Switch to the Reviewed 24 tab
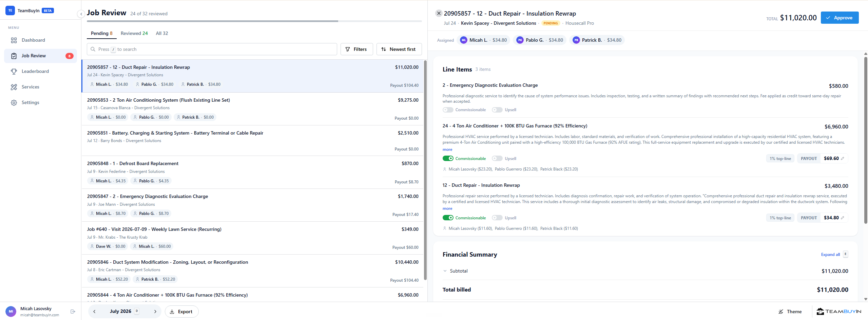Image resolution: width=868 pixels, height=320 pixels. (134, 33)
